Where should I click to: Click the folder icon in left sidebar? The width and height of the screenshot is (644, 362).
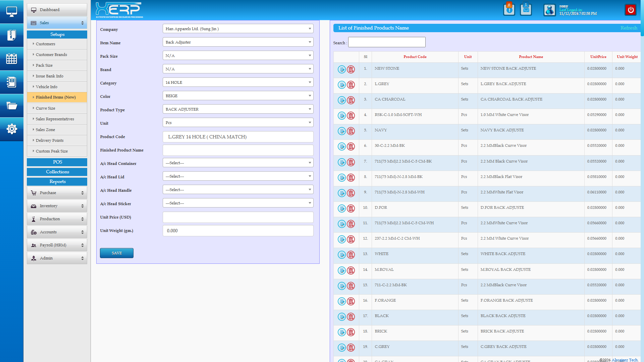[11, 106]
